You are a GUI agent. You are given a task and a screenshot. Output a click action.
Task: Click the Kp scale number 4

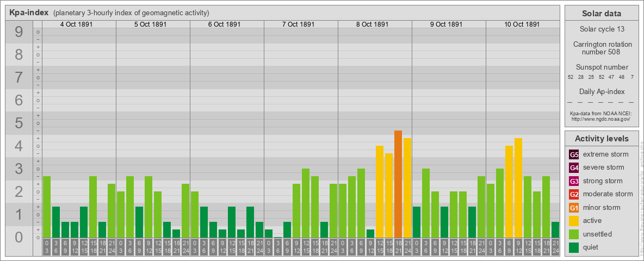coord(18,146)
